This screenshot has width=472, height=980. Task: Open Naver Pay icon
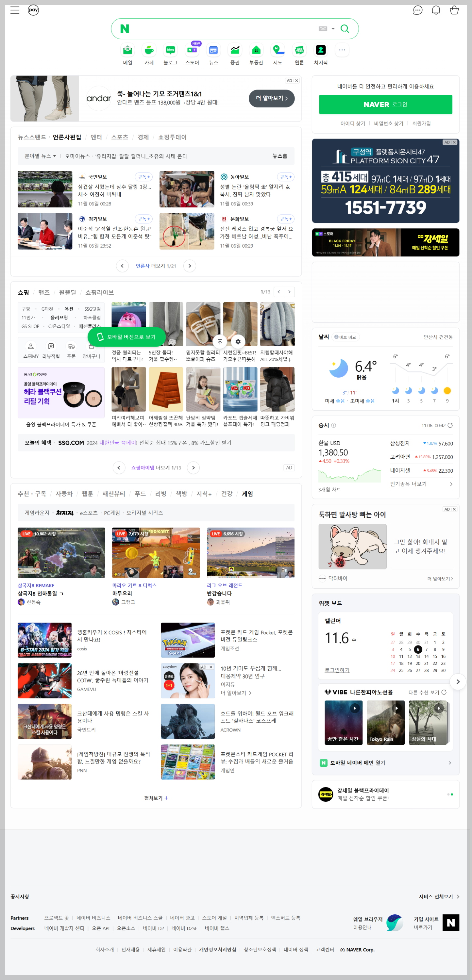[x=33, y=10]
